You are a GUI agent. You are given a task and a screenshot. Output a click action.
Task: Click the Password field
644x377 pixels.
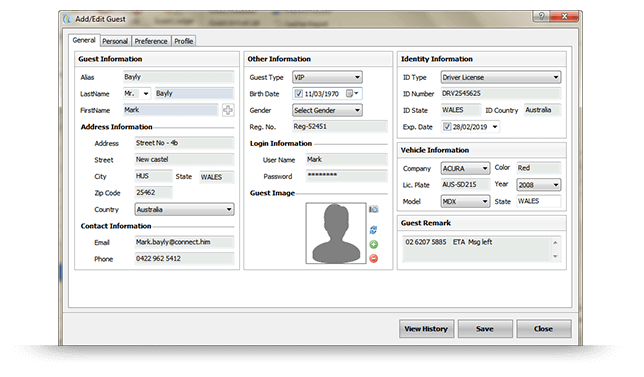(x=347, y=176)
